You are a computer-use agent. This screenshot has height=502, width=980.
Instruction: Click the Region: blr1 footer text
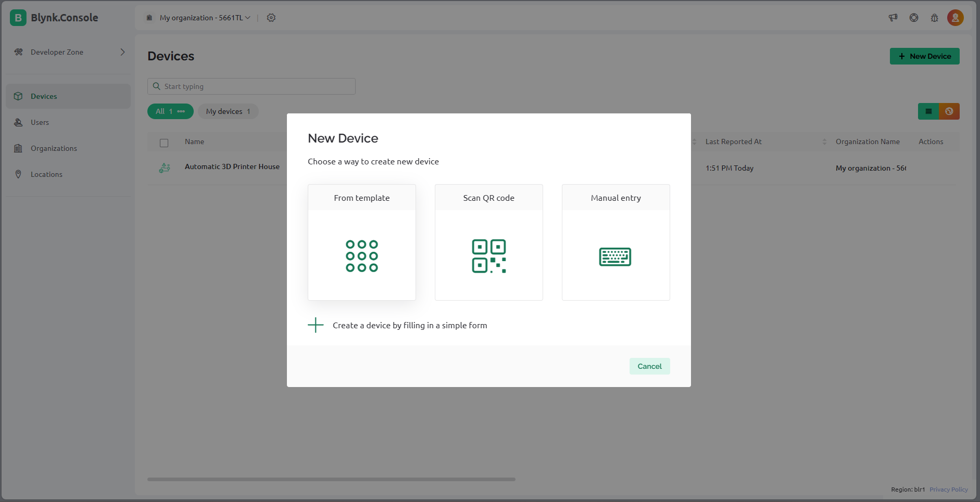point(908,490)
